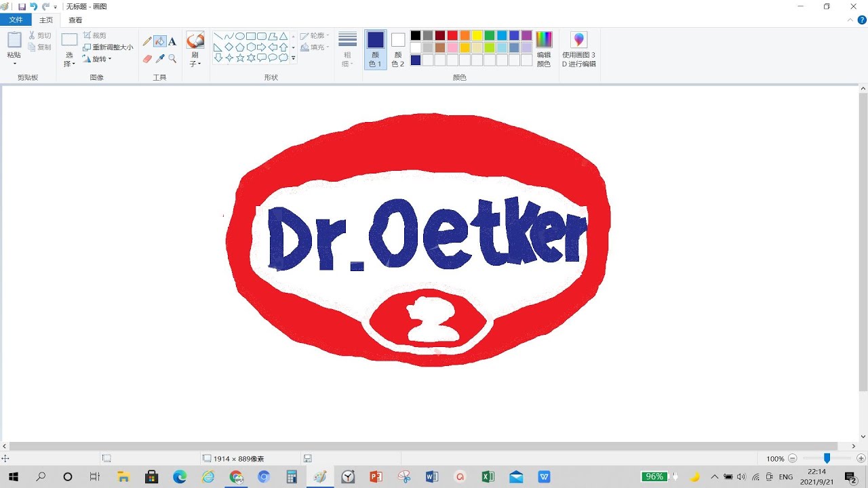Choose the Pentagon shape

(240, 47)
